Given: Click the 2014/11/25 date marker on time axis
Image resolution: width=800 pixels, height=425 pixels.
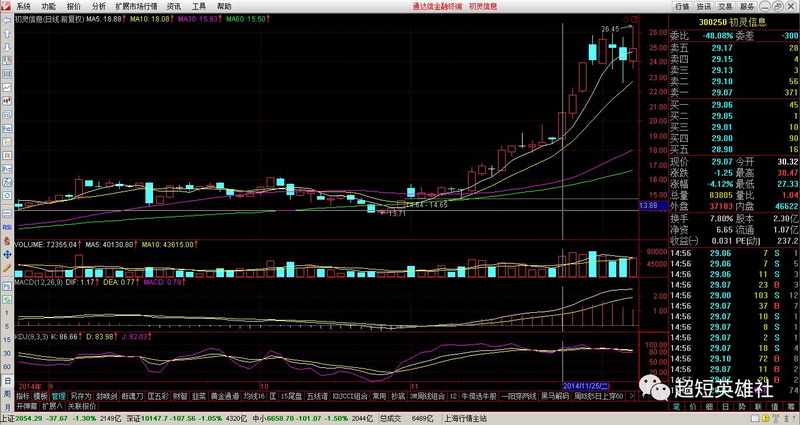Looking at the screenshot, I should pyautogui.click(x=584, y=384).
